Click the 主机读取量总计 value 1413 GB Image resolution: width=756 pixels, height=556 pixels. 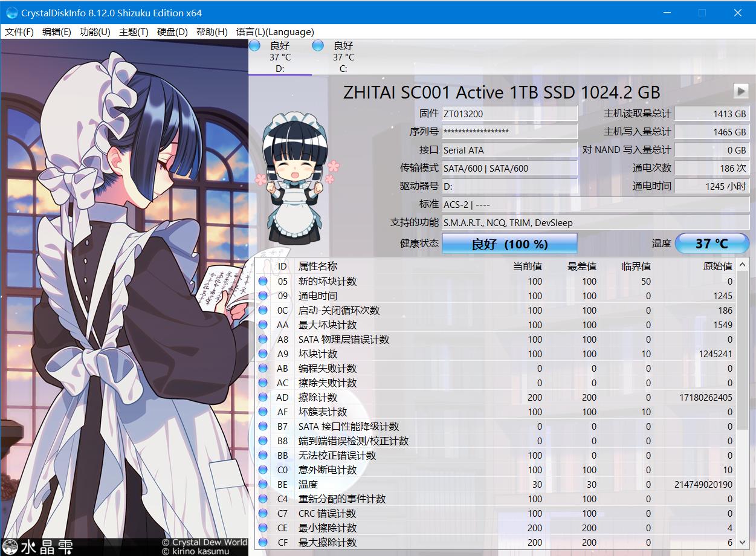click(712, 114)
